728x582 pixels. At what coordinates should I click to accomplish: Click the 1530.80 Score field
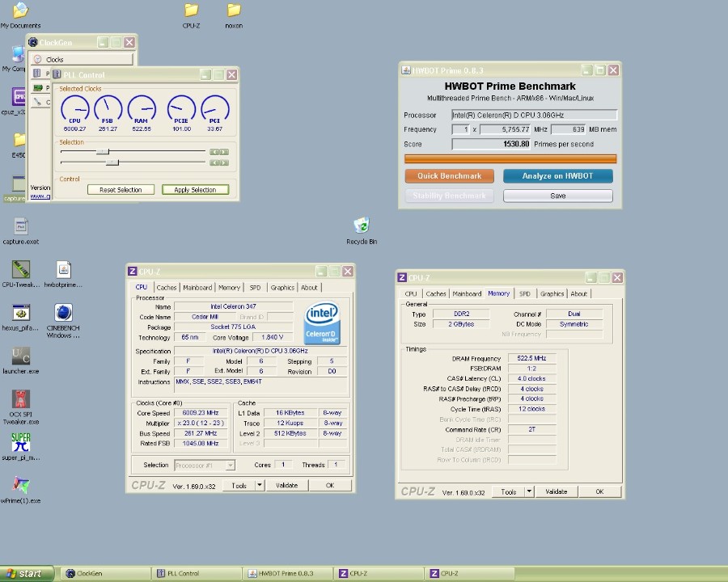(491, 145)
